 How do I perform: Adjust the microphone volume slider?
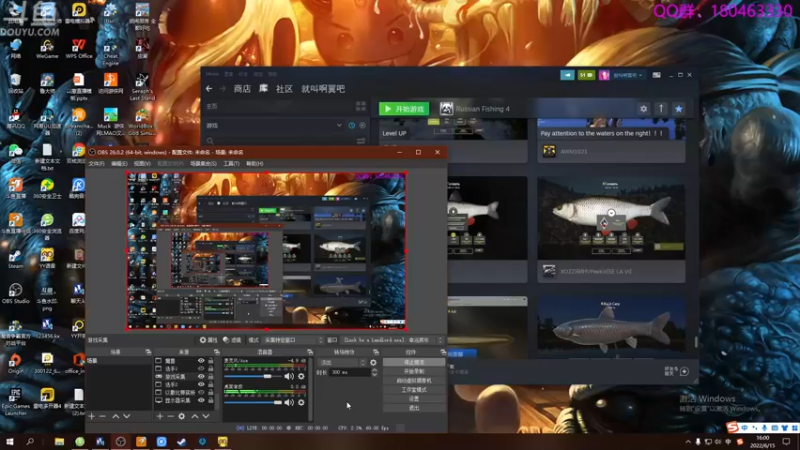click(253, 377)
